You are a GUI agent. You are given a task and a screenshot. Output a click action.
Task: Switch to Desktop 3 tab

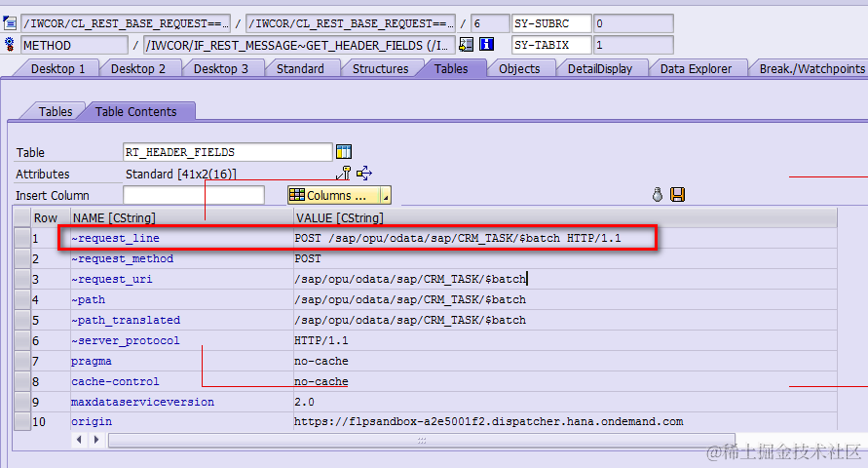coord(221,68)
